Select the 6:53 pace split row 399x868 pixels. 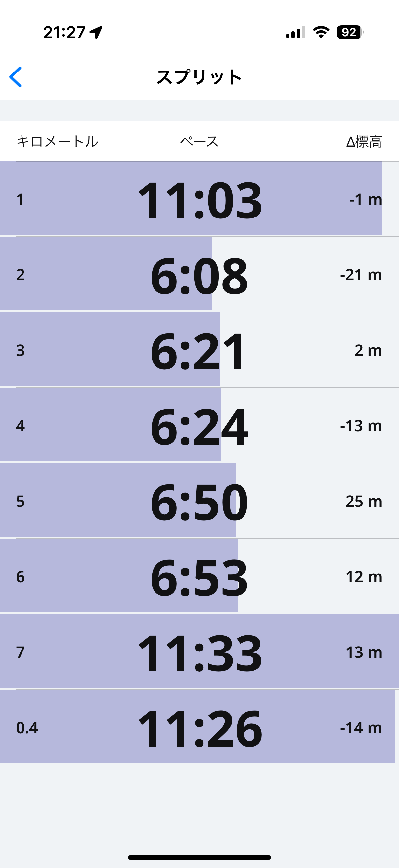coord(199,577)
